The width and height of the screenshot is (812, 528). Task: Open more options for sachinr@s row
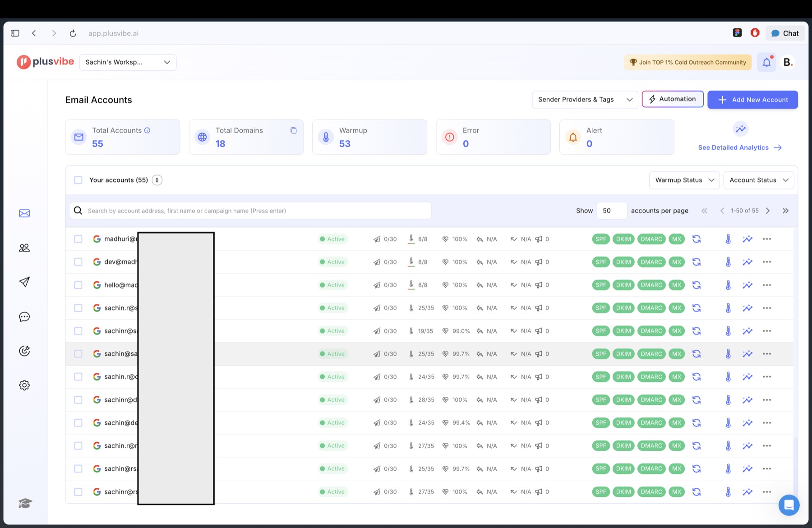coord(767,331)
